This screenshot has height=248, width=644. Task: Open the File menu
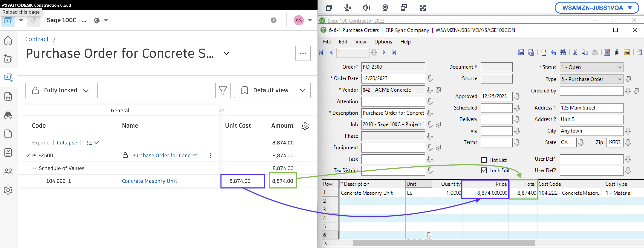point(327,42)
